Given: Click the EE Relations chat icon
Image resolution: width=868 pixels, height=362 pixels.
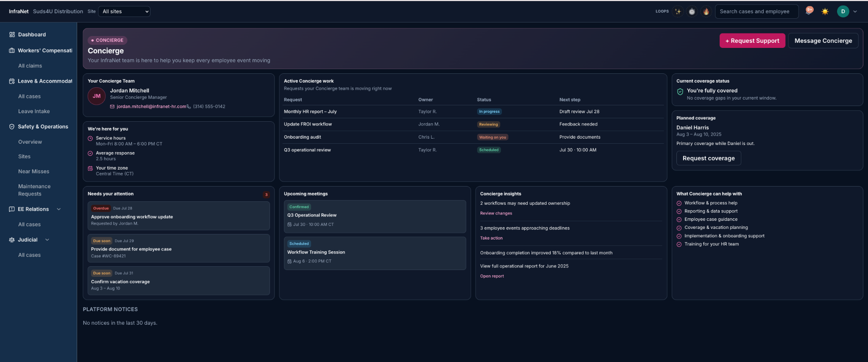Looking at the screenshot, I should pyautogui.click(x=12, y=209).
